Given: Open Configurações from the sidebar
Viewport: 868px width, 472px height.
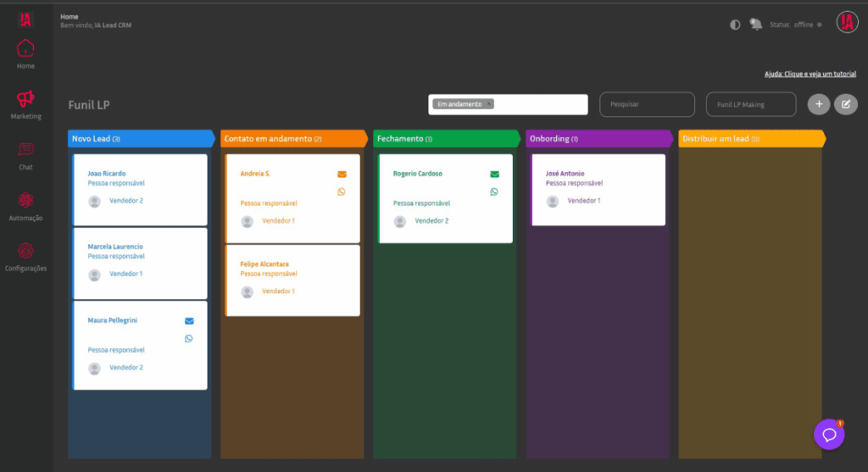Looking at the screenshot, I should tap(25, 256).
